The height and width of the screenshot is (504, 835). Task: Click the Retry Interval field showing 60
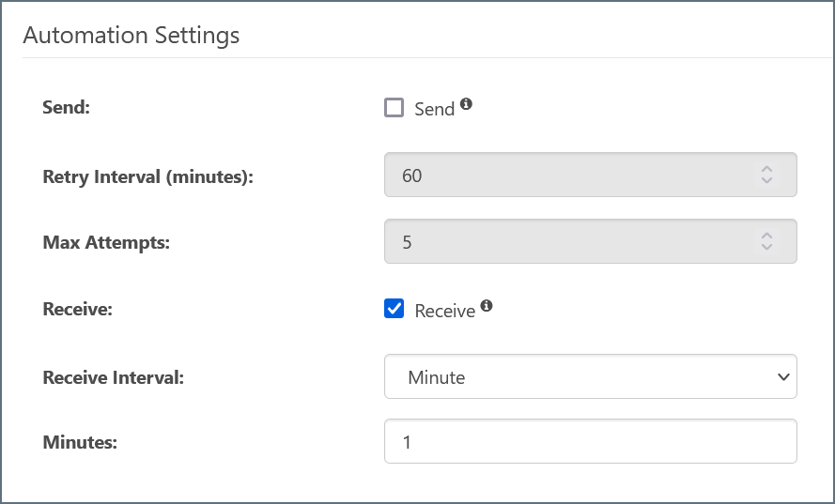click(564, 176)
